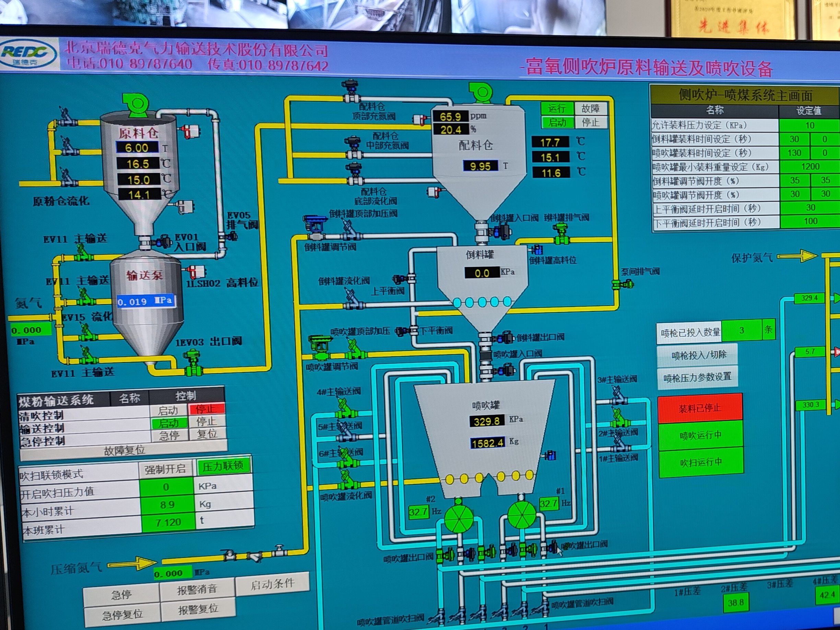Screen dimensions: 840x630
Task: Click the 开启吹扫压力值 input field
Action: coord(166,487)
